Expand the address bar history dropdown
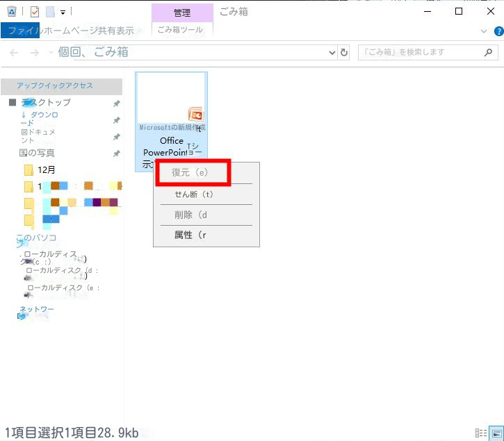504x441 pixels. 332,52
